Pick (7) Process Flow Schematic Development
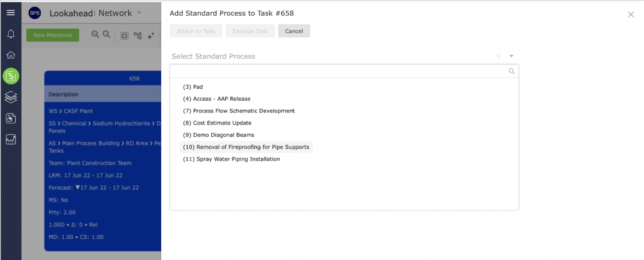 (239, 111)
